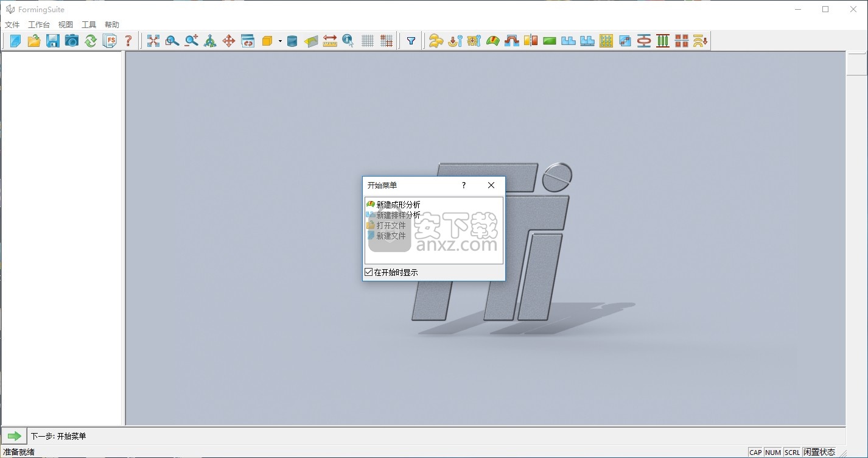Click the window swap view icon

click(248, 41)
